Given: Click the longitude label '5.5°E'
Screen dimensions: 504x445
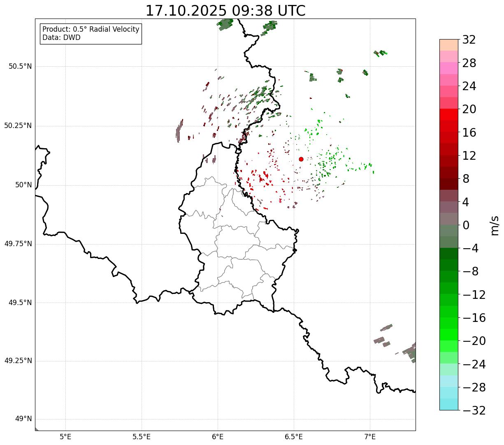Looking at the screenshot, I should click(142, 437).
